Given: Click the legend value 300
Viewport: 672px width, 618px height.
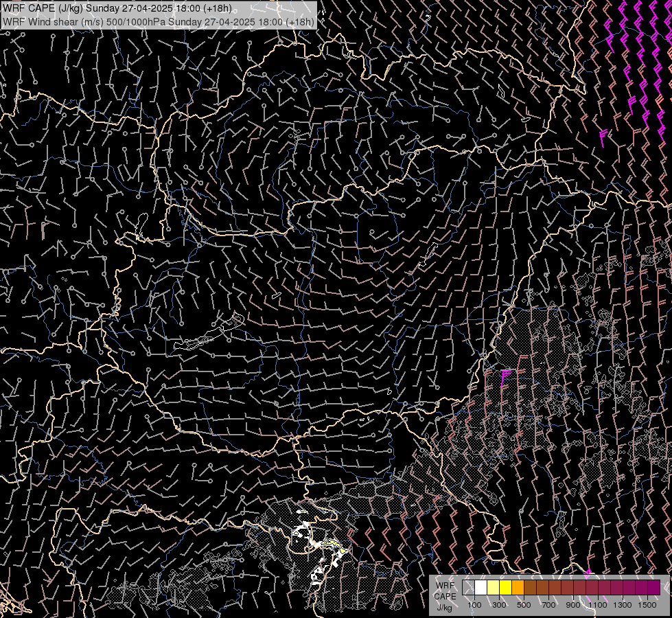Looking at the screenshot, I should pos(499,605).
